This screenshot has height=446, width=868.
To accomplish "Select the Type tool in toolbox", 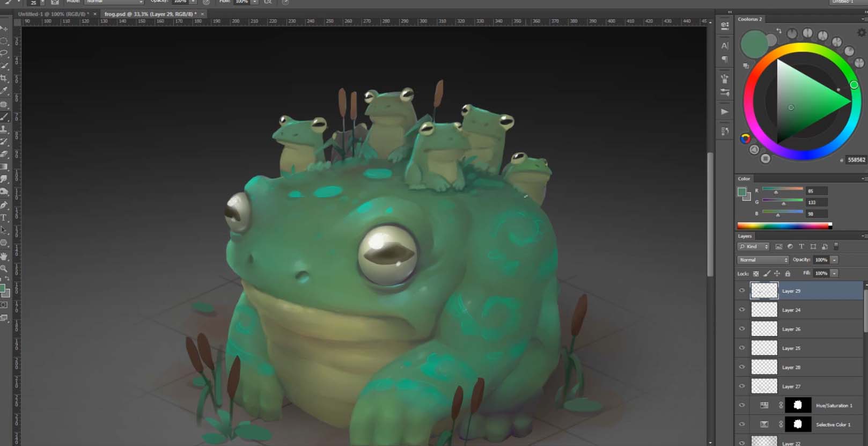I will pyautogui.click(x=4, y=217).
